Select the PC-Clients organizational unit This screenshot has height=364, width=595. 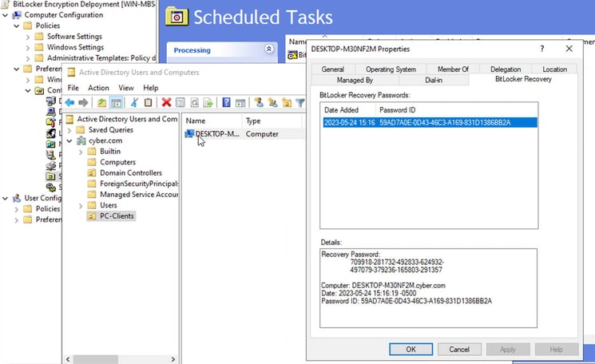pyautogui.click(x=111, y=216)
